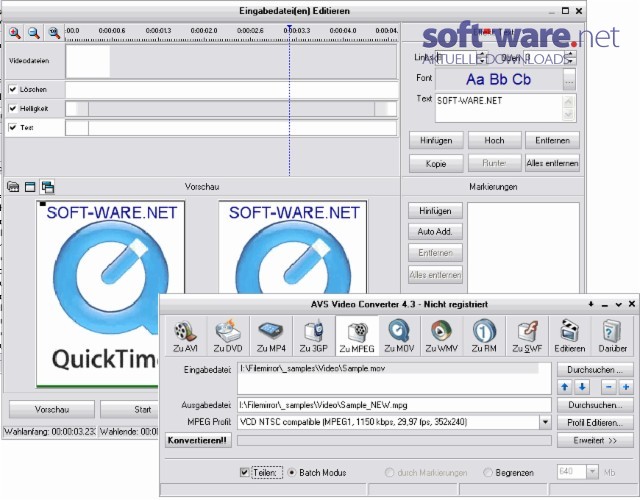The image size is (640, 500).
Task: Move input file down with the blue down arrow
Action: coord(582,387)
